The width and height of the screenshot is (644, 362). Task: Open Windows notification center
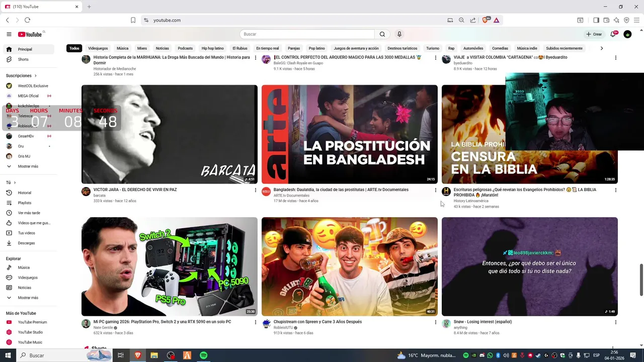point(632,355)
